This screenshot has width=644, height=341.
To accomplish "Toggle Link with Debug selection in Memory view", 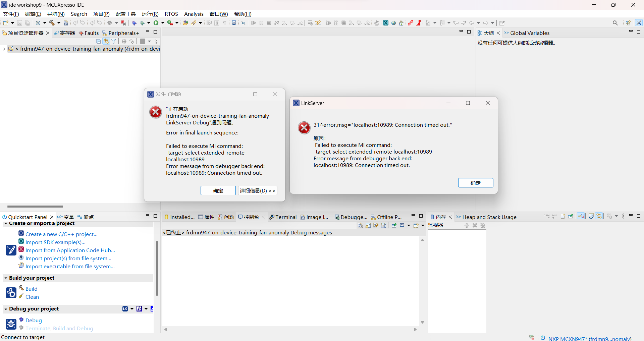I will click(599, 216).
